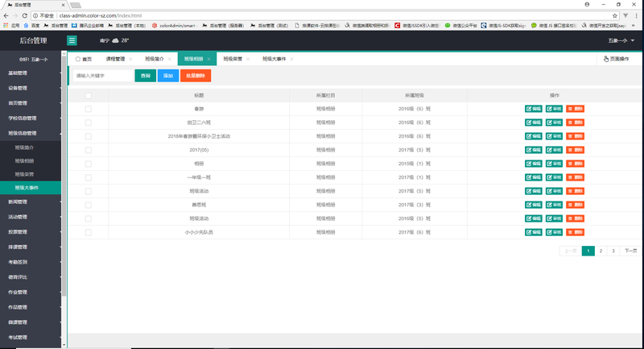Screen dimensions: 644x349
Task: Expand 首页管理 in sidebar
Action: (x=31, y=103)
